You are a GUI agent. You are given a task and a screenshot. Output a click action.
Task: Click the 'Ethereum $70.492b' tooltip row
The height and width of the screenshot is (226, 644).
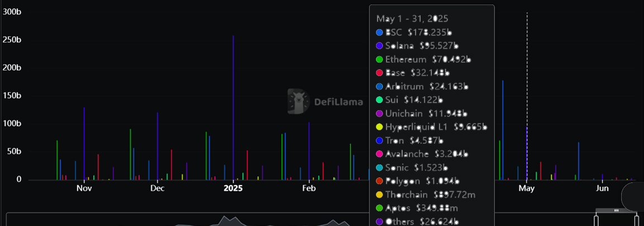(423, 59)
